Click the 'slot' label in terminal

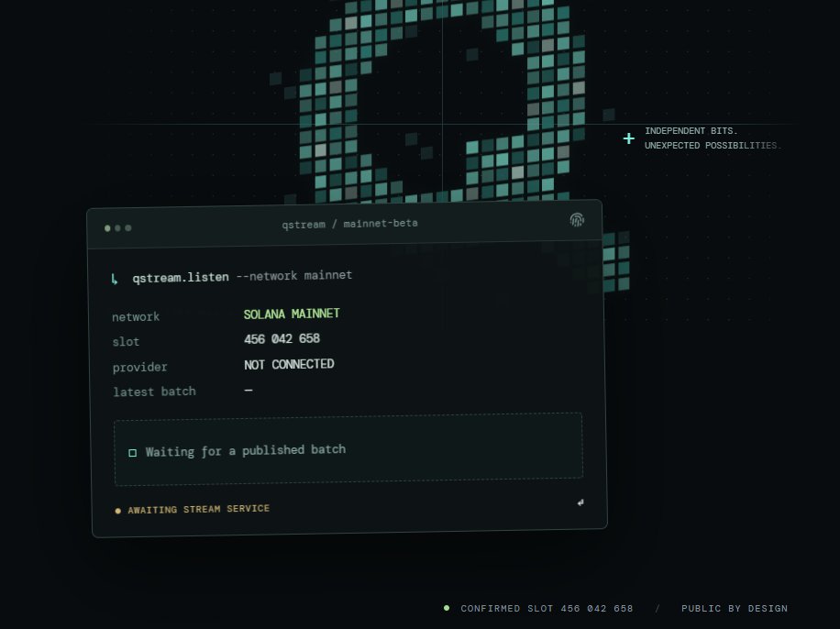pyautogui.click(x=126, y=341)
